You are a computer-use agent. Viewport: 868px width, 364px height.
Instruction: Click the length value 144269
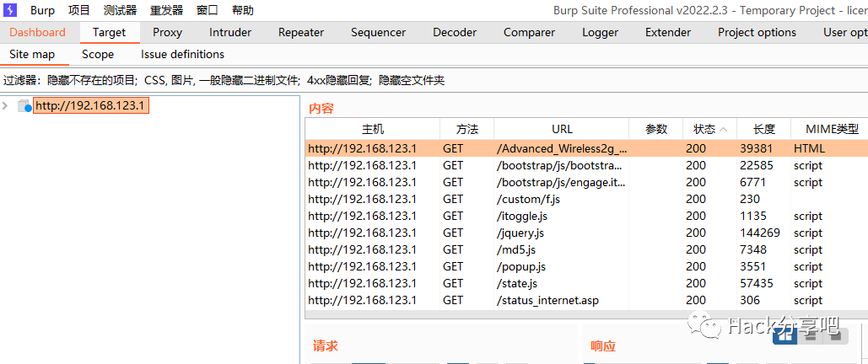pos(760,233)
